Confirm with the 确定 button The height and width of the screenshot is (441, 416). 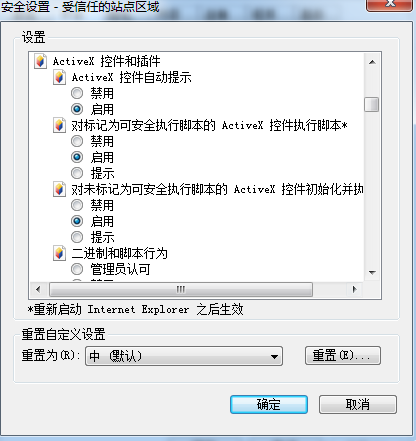269,405
